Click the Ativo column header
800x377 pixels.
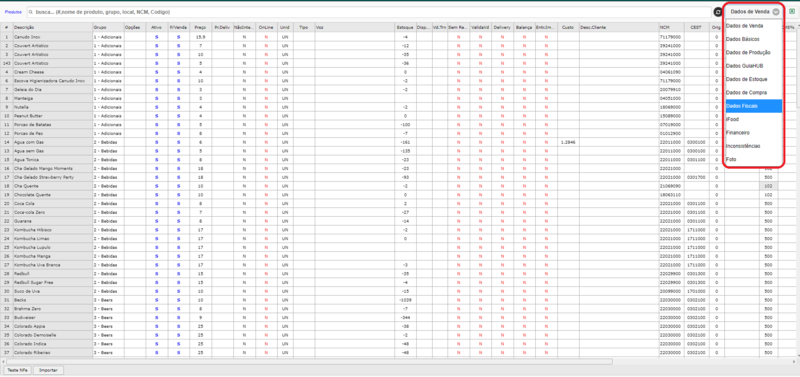point(157,28)
